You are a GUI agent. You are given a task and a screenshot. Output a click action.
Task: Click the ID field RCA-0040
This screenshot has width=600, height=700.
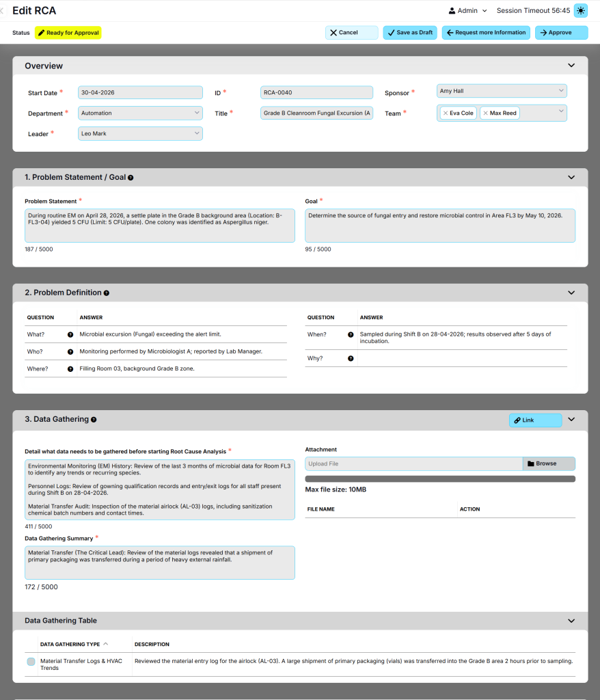click(316, 92)
